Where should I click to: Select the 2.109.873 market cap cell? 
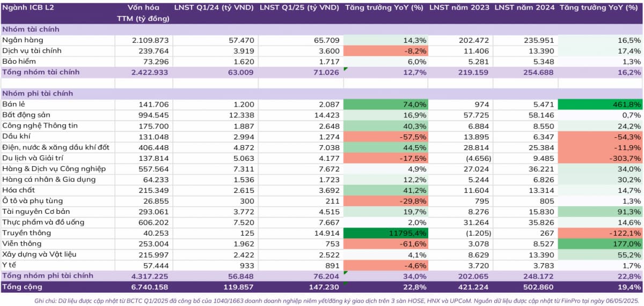pos(150,40)
